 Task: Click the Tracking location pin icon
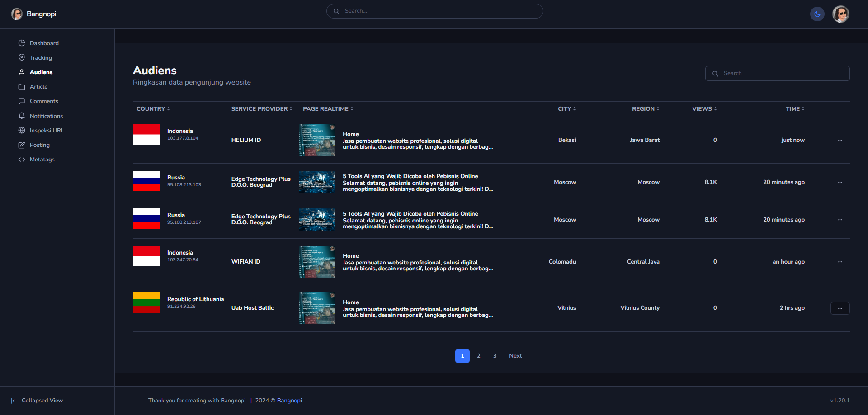[22, 57]
